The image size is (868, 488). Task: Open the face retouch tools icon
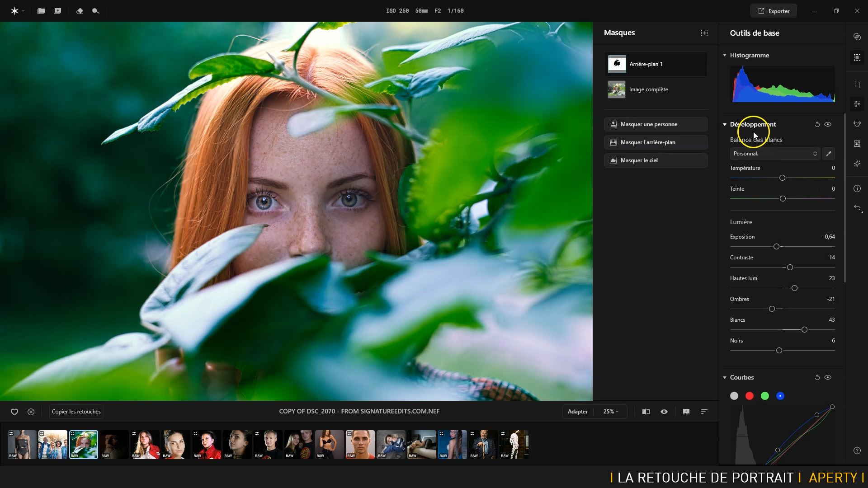[857, 124]
